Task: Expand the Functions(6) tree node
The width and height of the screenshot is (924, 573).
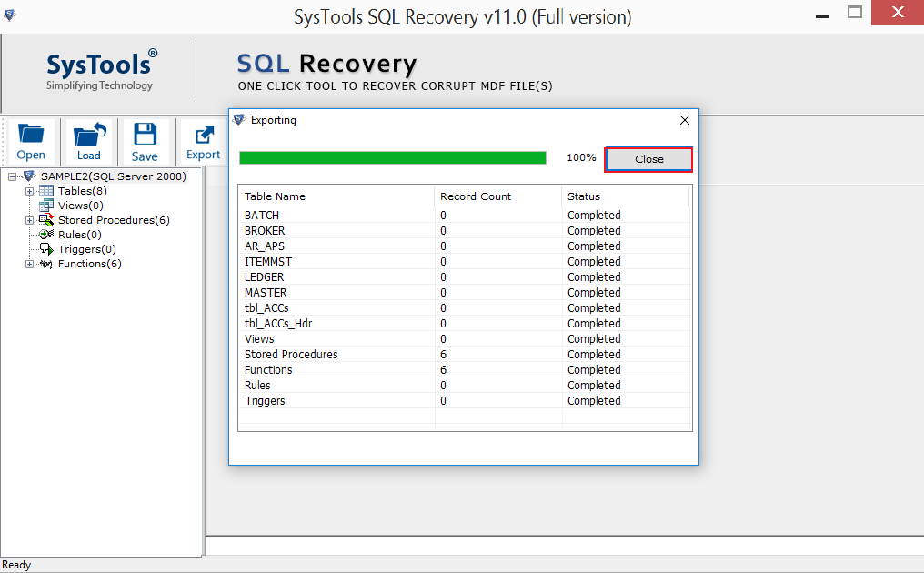Action: [29, 264]
